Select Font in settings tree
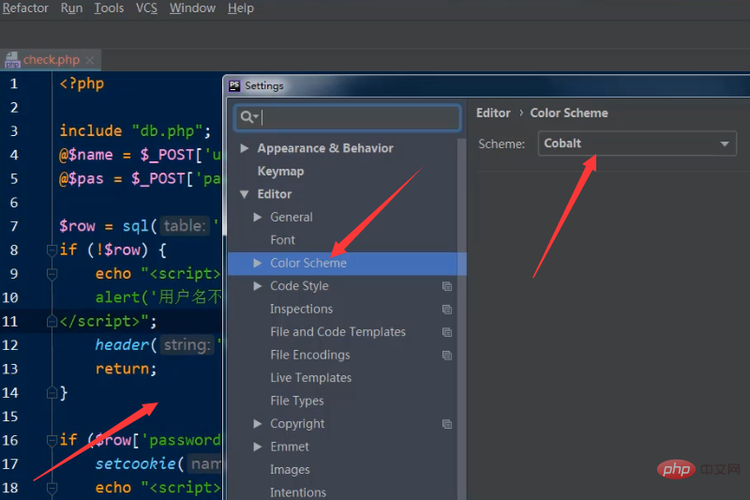750x500 pixels. click(x=282, y=240)
